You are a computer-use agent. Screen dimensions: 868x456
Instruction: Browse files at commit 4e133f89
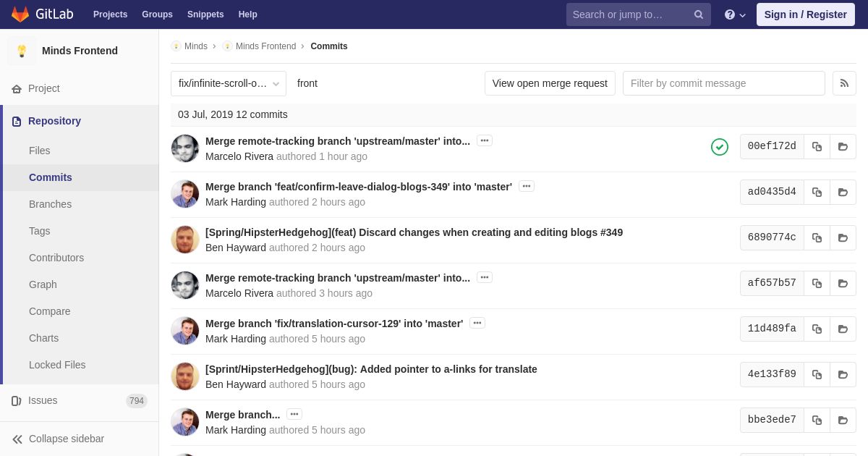point(843,374)
